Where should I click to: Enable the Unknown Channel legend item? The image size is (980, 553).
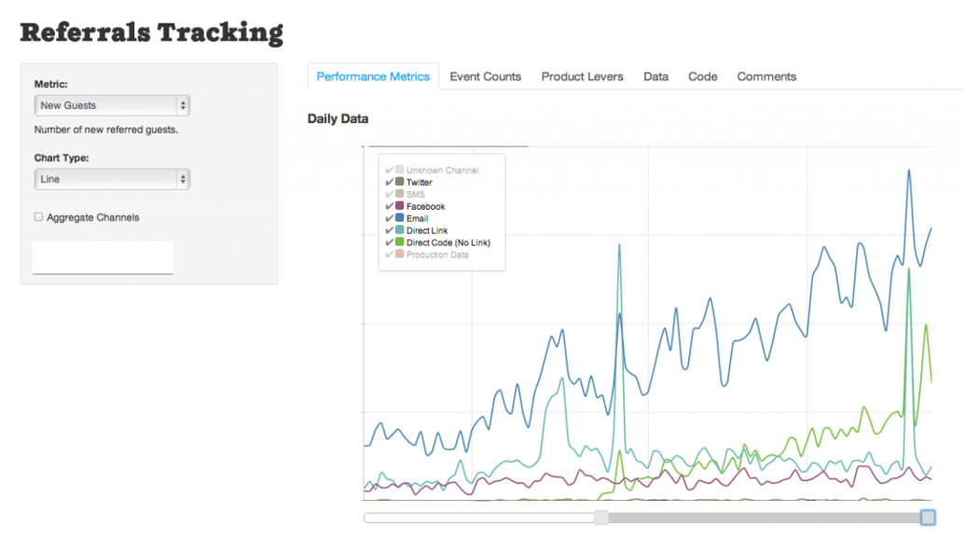tap(442, 171)
